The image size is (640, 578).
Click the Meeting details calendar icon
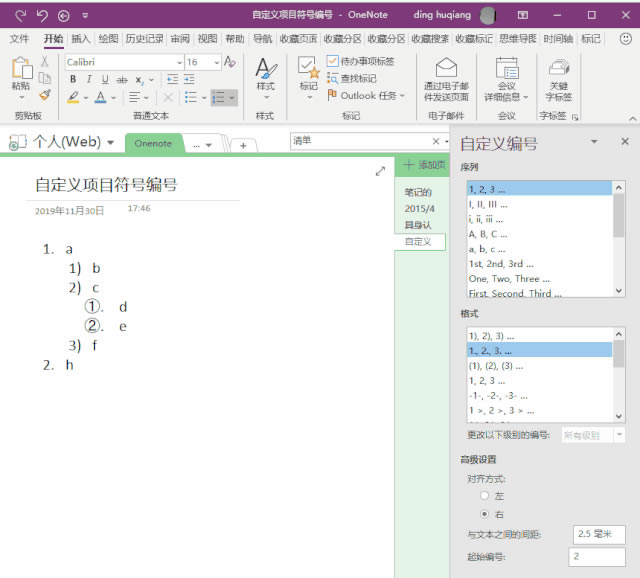(x=507, y=68)
